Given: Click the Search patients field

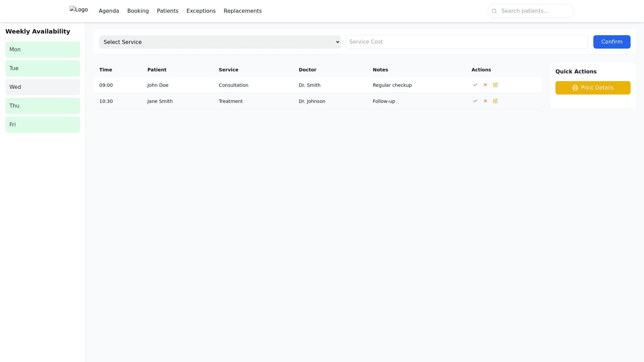Looking at the screenshot, I should click(535, 11).
